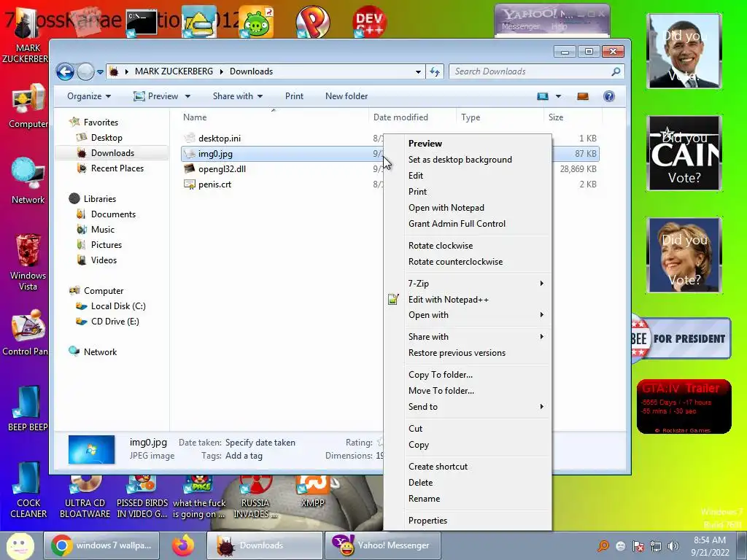Click the Explorer Forward arrow button
The image size is (747, 560).
86,72
